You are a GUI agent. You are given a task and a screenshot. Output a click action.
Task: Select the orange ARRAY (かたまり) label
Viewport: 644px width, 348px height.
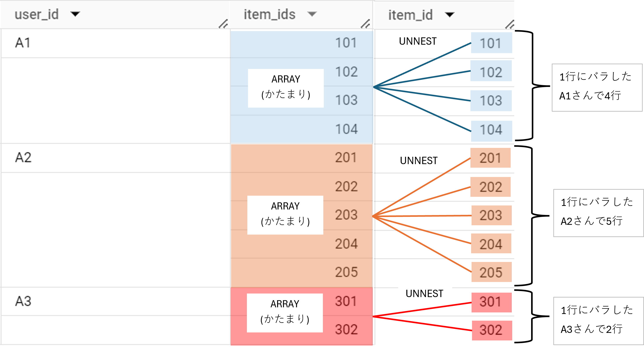pos(286,215)
